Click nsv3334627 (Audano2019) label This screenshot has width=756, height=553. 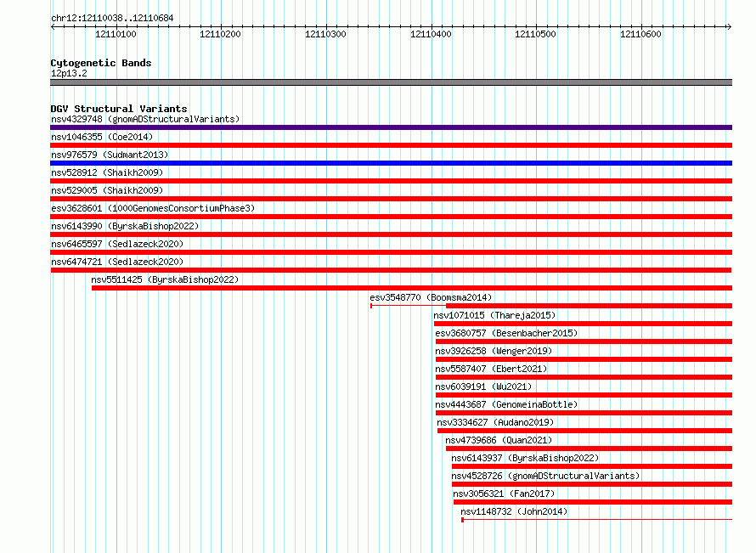[x=495, y=422]
